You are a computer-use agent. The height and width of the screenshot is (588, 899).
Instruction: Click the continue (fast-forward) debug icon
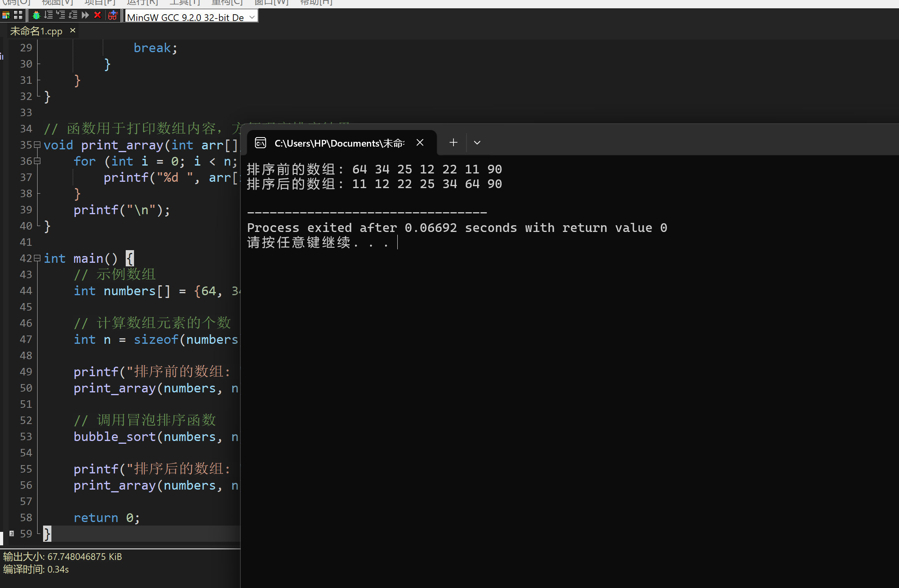pyautogui.click(x=85, y=15)
